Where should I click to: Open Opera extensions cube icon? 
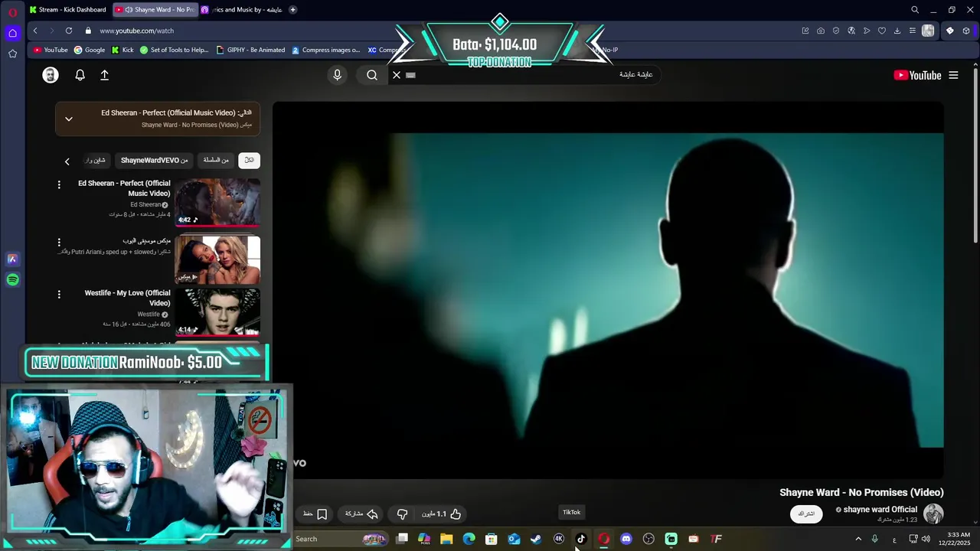(x=950, y=31)
